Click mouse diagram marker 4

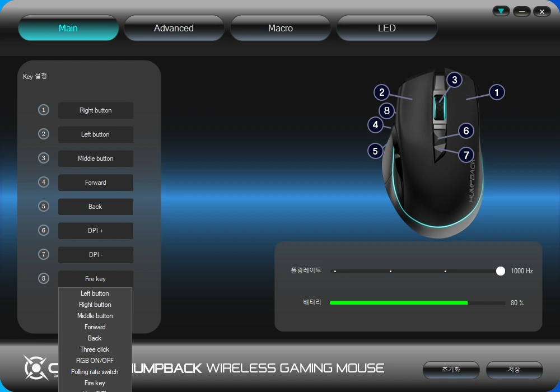tap(375, 124)
